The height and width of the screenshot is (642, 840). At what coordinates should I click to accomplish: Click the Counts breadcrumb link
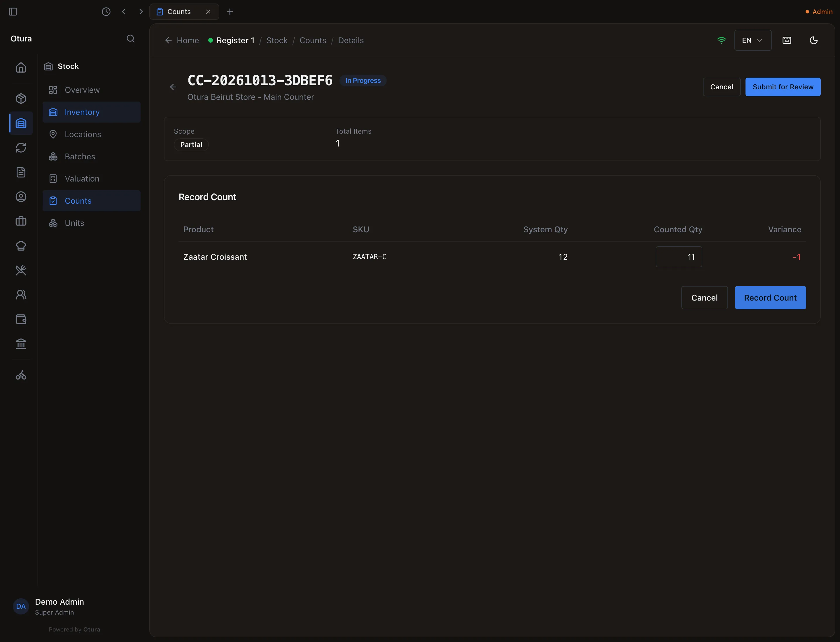[x=312, y=40]
